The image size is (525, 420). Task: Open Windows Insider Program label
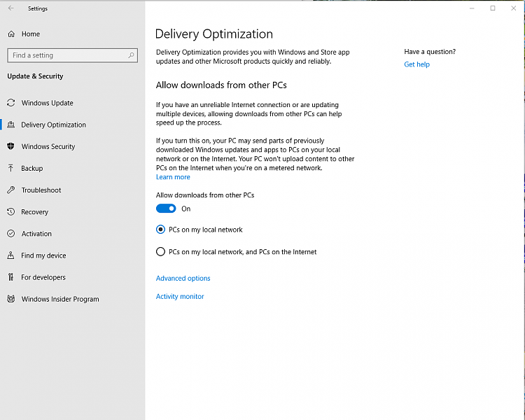click(x=60, y=299)
